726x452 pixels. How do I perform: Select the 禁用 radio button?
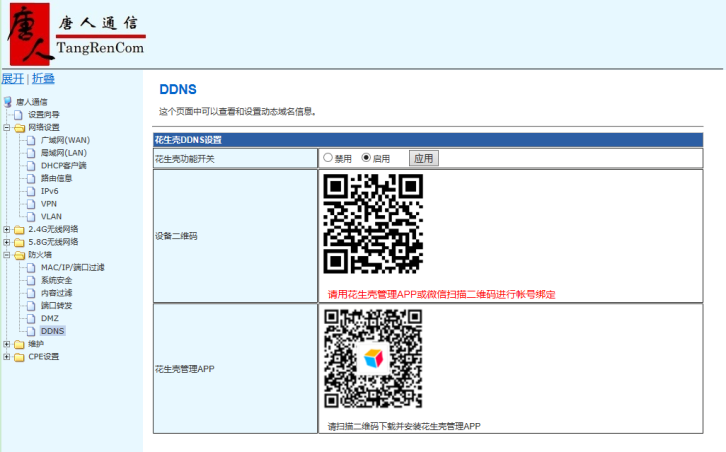(328, 158)
